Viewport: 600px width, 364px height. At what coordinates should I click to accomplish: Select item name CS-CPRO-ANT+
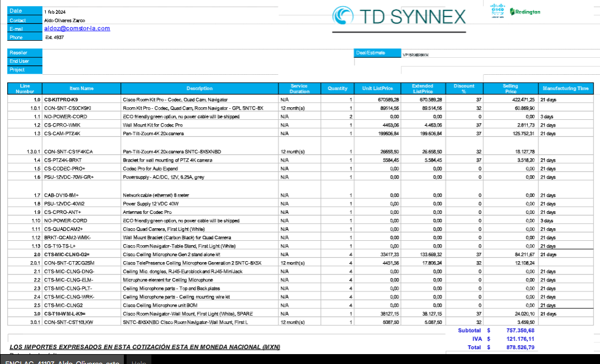click(63, 212)
